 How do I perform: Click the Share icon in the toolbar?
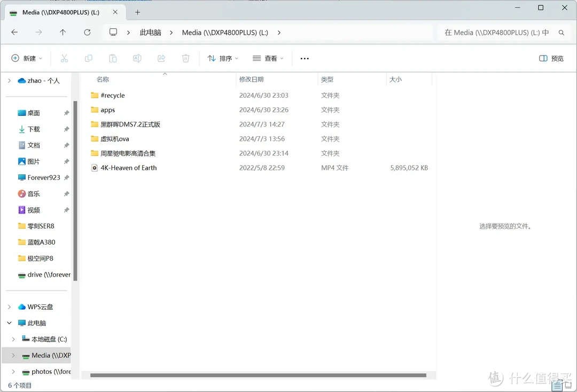click(161, 58)
